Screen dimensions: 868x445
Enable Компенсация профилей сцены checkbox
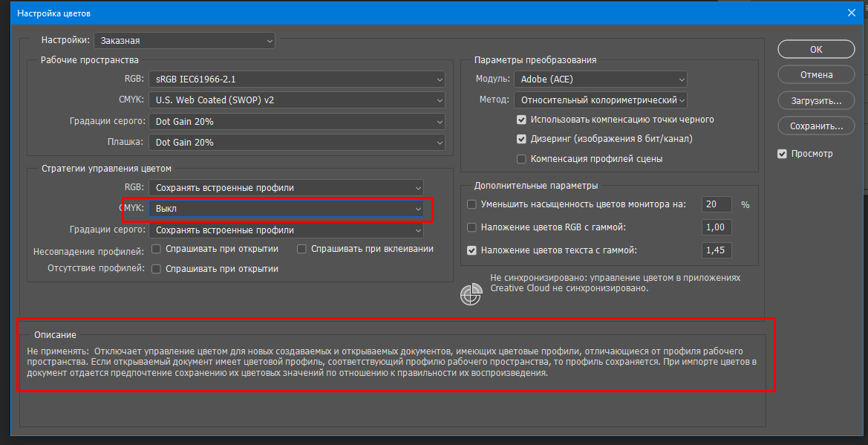pos(521,159)
